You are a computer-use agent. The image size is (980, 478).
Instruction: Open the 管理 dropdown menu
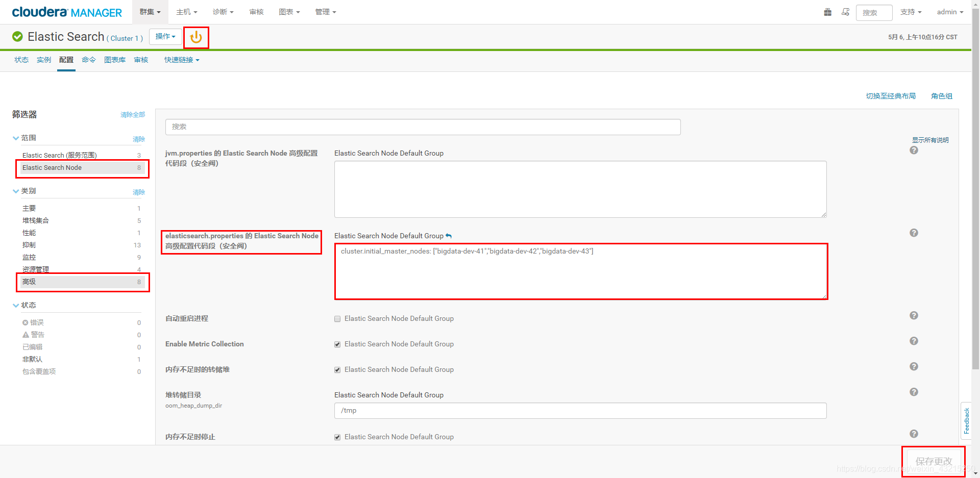tap(326, 12)
